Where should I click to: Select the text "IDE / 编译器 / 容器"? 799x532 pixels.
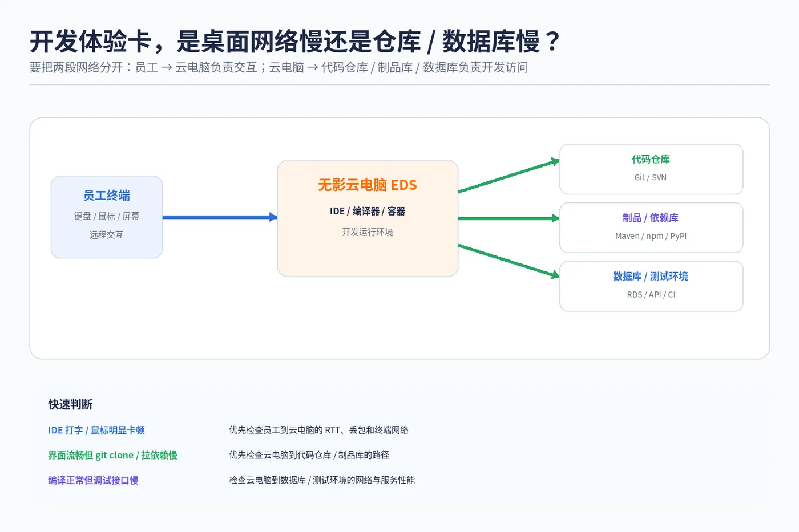[368, 211]
